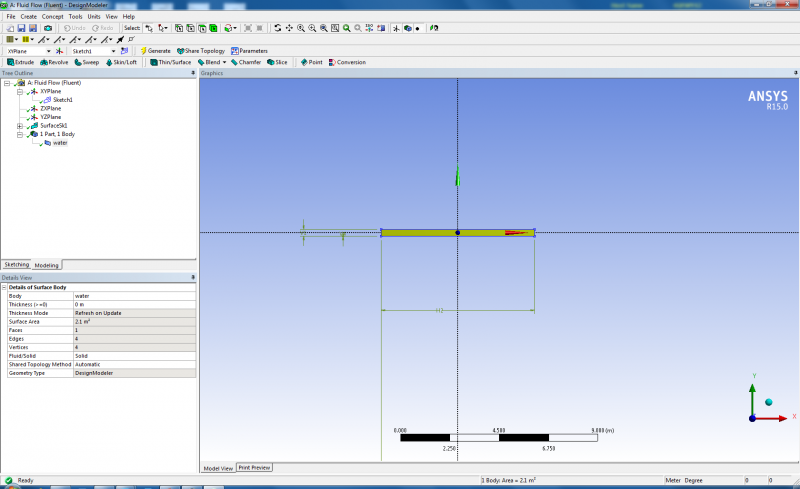800x489 pixels.
Task: Click the Parameters button
Action: coord(249,50)
